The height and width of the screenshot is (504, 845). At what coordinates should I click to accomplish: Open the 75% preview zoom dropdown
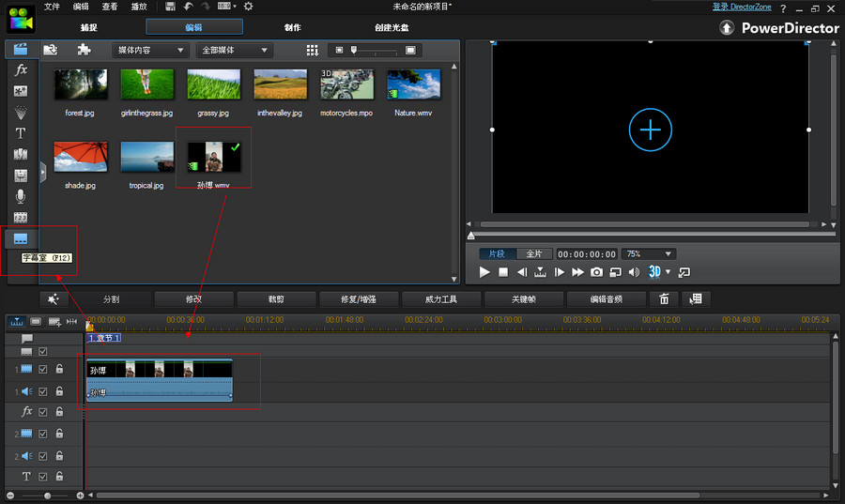pyautogui.click(x=650, y=254)
